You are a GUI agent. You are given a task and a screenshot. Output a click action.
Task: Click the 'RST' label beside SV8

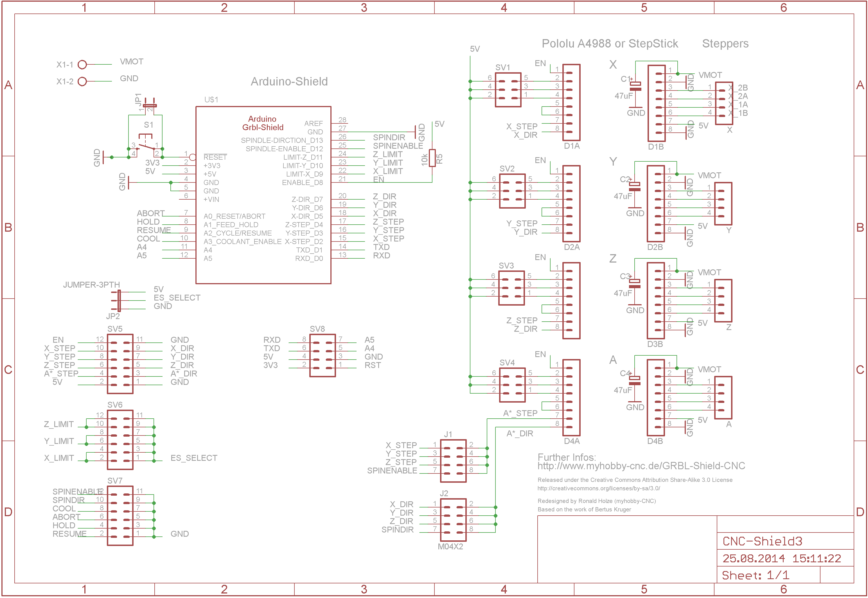[372, 365]
